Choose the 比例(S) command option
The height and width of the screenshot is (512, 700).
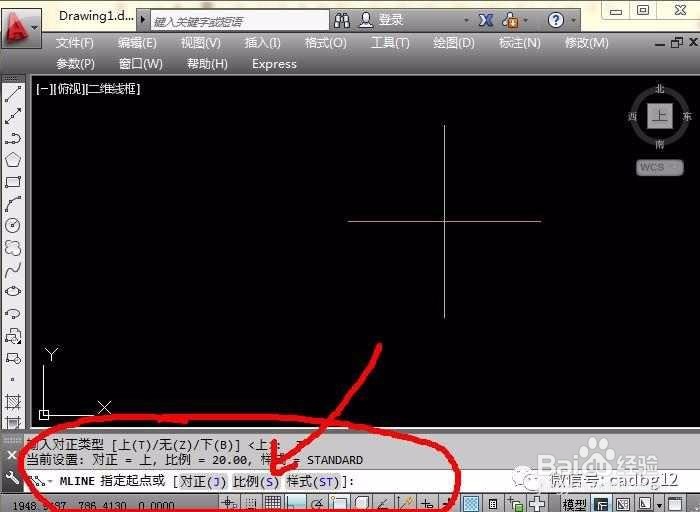[256, 482]
